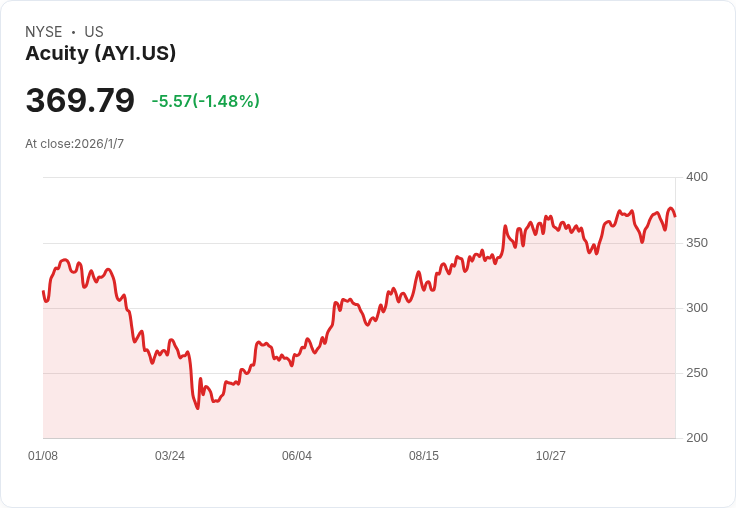Screen dimensions: 736x508
Task: Click the 369.79 current price
Action: (x=80, y=101)
